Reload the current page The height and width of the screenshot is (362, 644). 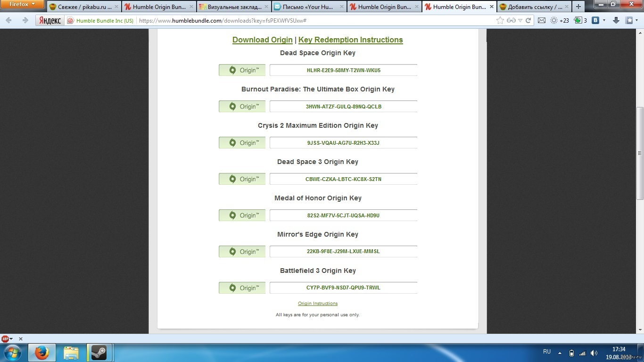tap(528, 21)
